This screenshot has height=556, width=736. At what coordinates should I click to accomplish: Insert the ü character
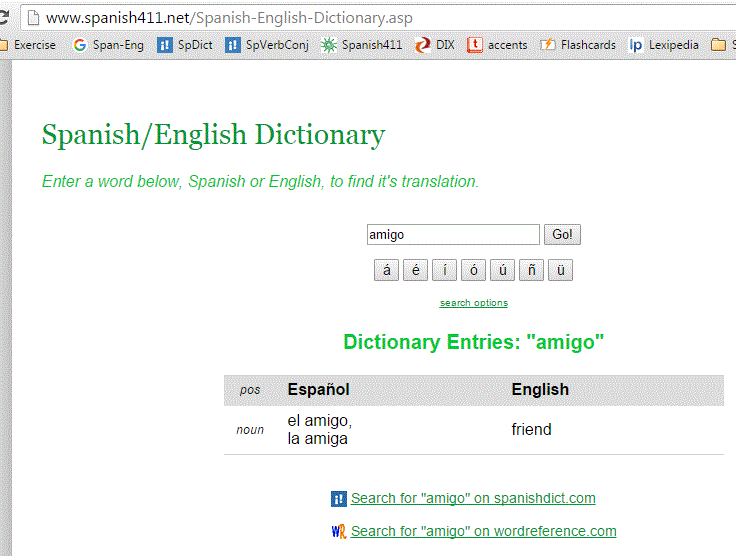point(560,270)
